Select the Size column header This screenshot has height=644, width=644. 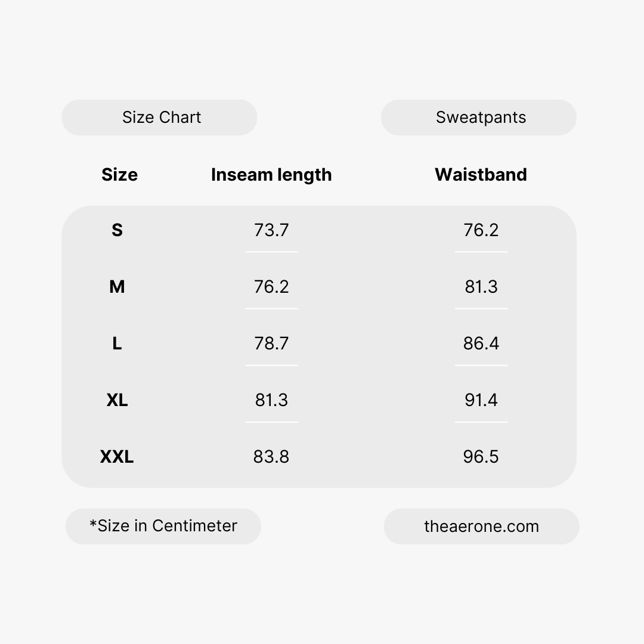(119, 175)
